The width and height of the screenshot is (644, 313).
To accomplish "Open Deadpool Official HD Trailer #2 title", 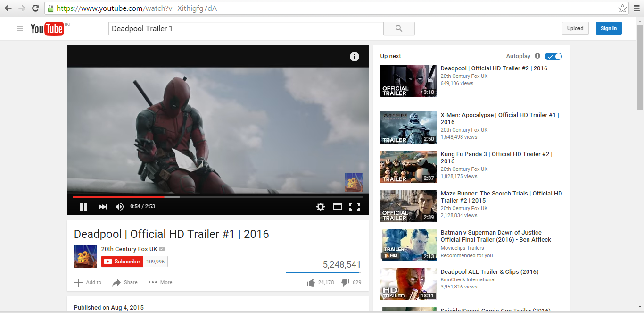I will pyautogui.click(x=494, y=68).
